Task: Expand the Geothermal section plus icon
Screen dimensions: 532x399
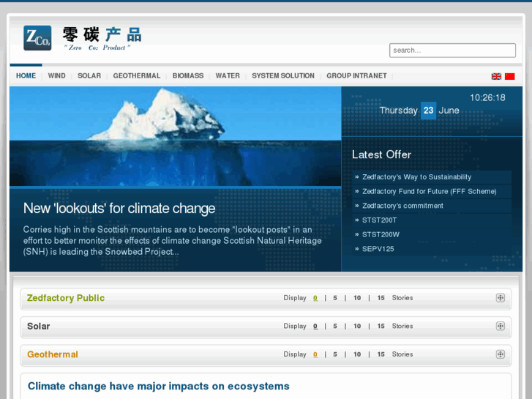Action: click(x=501, y=354)
